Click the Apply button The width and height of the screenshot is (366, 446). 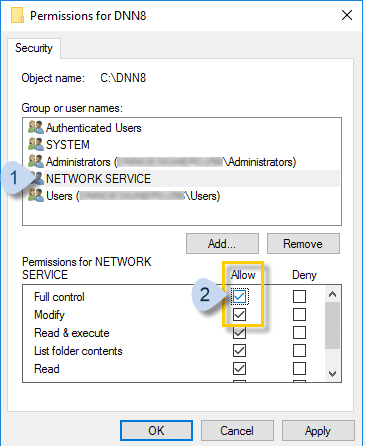pyautogui.click(x=318, y=431)
